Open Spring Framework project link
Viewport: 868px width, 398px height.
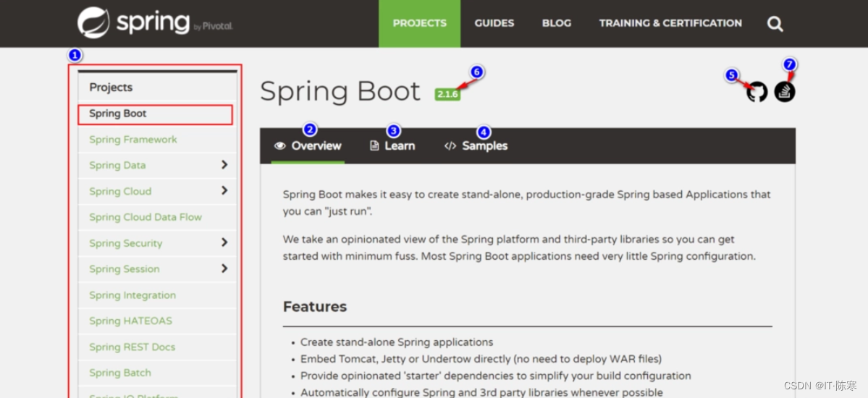[x=133, y=140]
